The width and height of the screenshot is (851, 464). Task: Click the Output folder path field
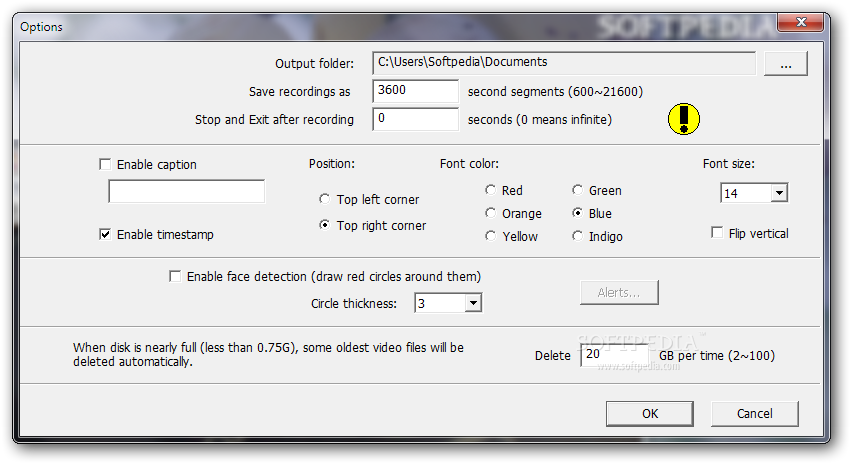coord(564,63)
